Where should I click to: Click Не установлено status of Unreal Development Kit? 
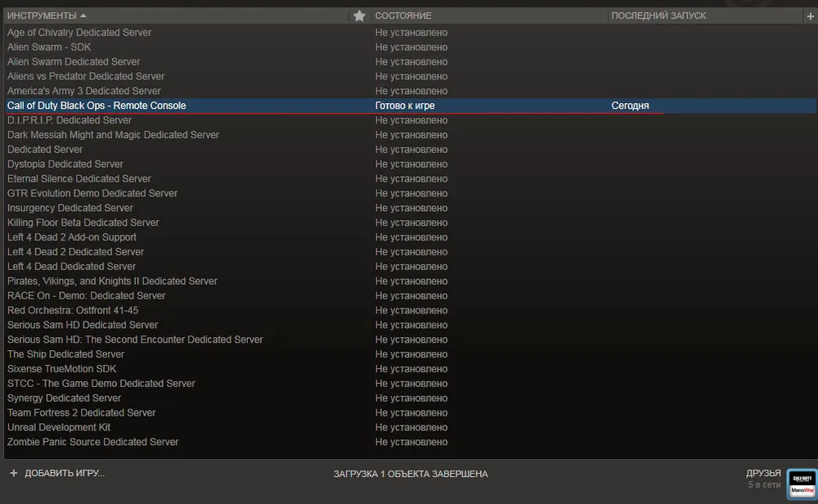click(x=411, y=427)
